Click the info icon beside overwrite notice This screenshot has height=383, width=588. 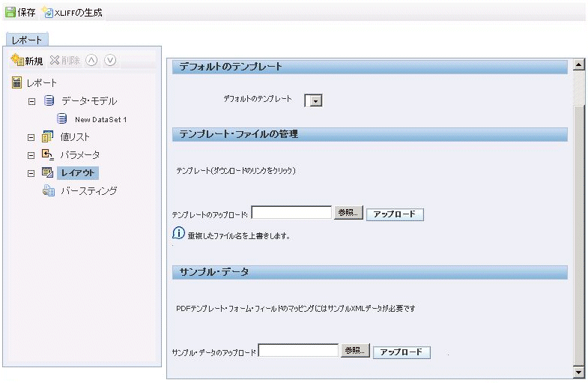[178, 233]
